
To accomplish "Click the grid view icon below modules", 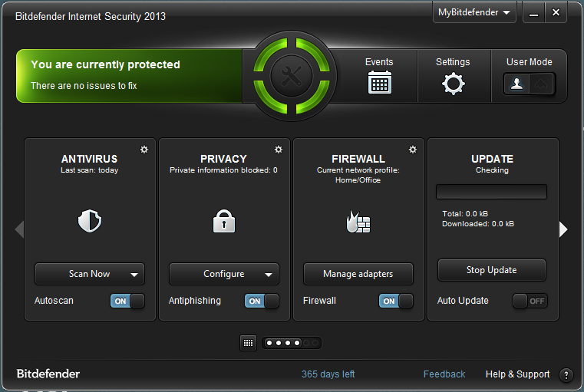I will point(248,343).
